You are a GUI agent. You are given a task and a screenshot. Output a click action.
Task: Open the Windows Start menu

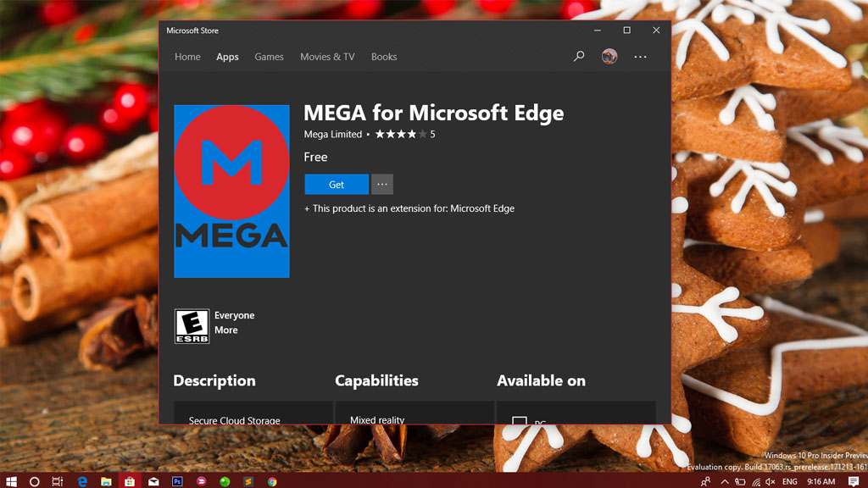coord(11,481)
